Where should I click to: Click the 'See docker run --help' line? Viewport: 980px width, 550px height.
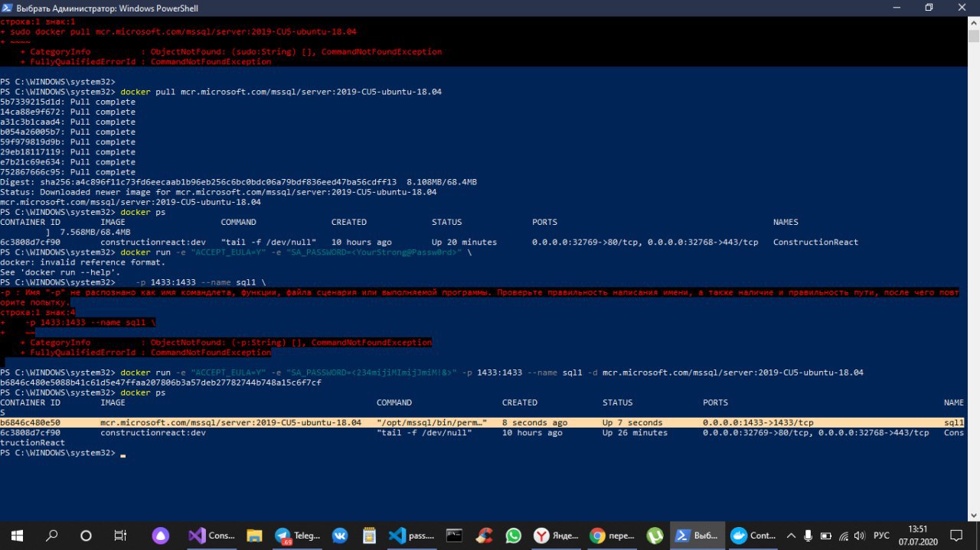coord(60,272)
